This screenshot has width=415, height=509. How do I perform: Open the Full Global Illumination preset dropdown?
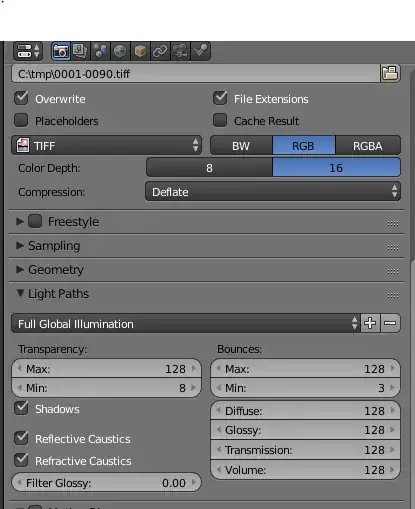pyautogui.click(x=186, y=323)
